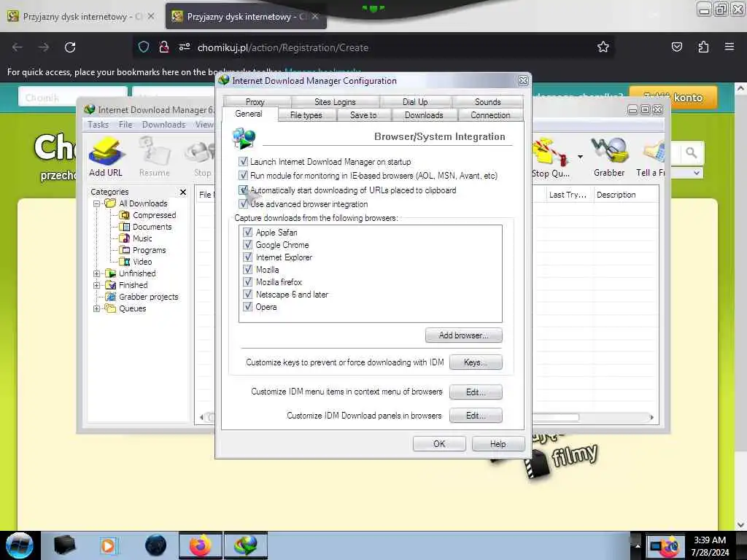Open the IDM taskbar icon

(x=245, y=545)
